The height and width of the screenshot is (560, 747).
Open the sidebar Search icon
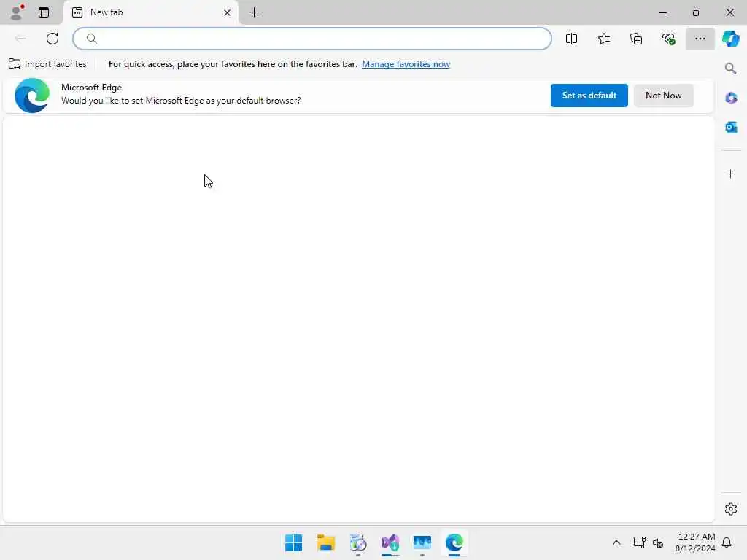click(730, 69)
